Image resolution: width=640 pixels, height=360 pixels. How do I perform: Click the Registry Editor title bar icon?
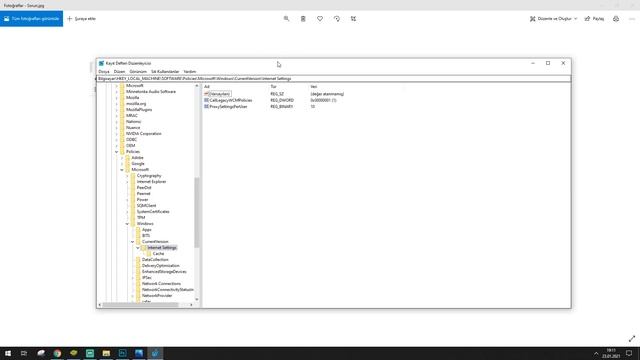[101, 63]
